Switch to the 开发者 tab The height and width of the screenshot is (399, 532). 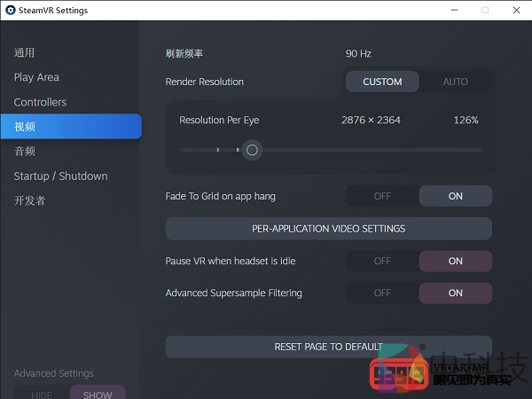[x=30, y=200]
